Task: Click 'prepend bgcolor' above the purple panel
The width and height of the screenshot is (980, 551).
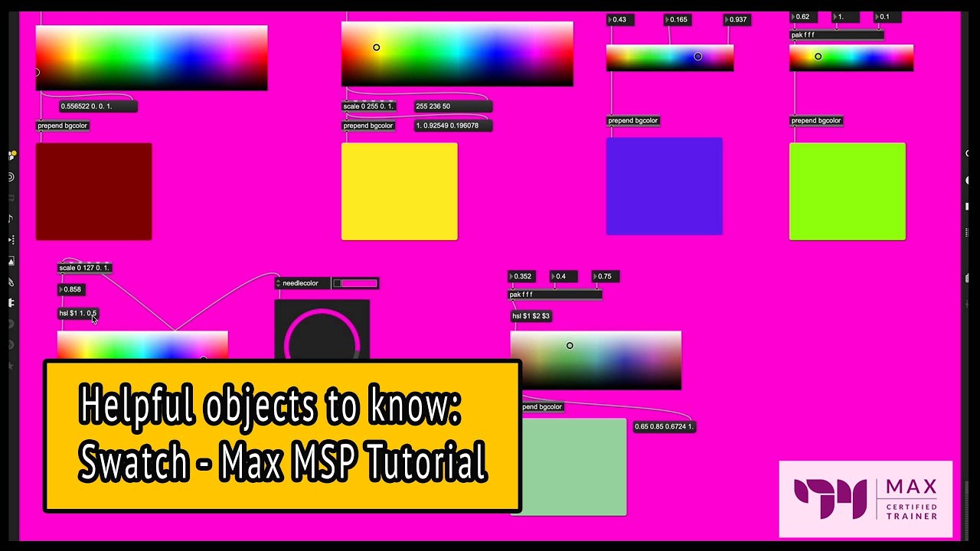Action: point(633,121)
